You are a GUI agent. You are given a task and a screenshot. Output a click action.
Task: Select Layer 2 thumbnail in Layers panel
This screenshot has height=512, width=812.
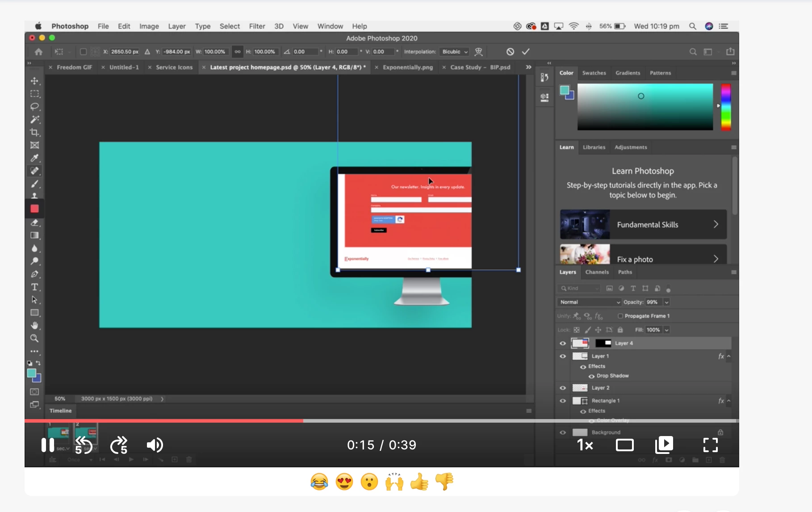[580, 388]
